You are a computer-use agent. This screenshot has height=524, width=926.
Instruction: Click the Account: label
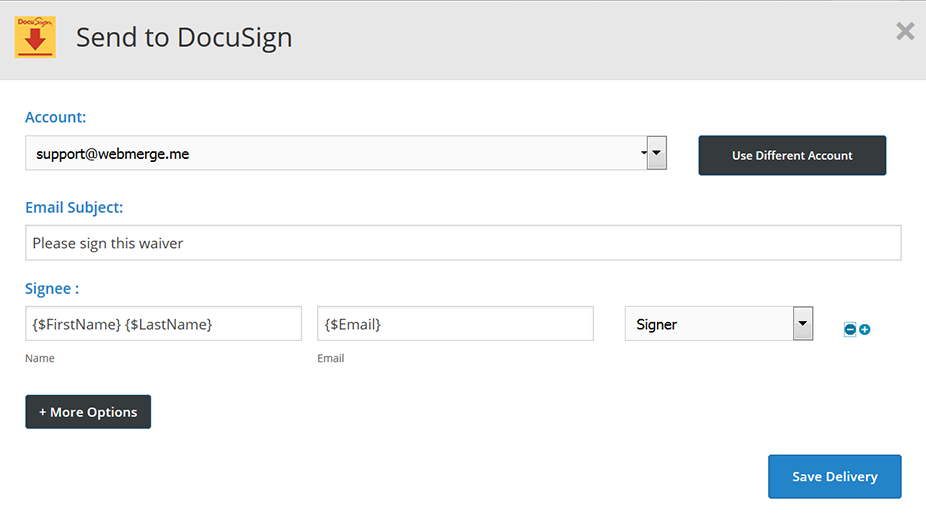(x=56, y=117)
